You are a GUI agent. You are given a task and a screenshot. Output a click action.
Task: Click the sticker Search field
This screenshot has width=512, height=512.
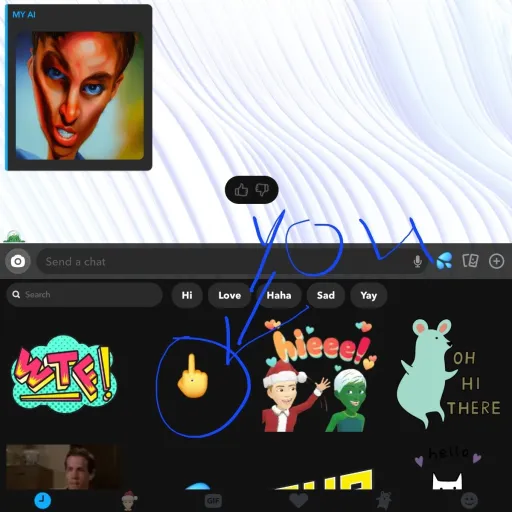tap(84, 295)
